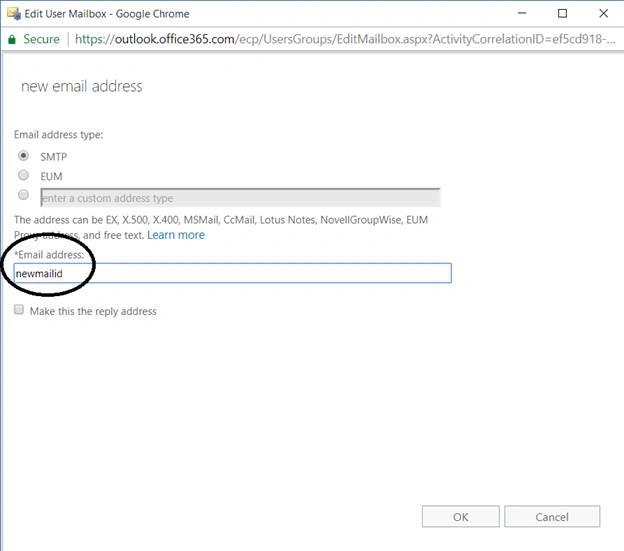This screenshot has height=551, width=624.
Task: Choose the custom address type radio button
Action: (23, 195)
